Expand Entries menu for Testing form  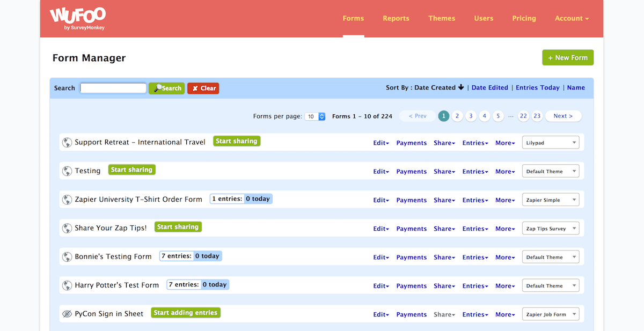475,172
